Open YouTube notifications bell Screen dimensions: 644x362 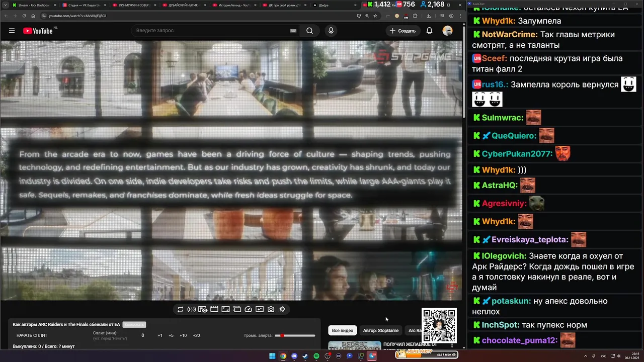(x=429, y=31)
